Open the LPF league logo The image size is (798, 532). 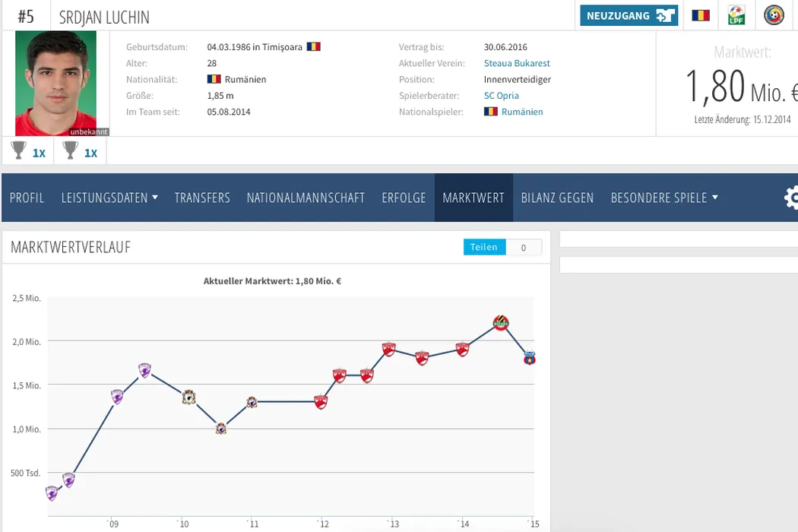coord(736,15)
